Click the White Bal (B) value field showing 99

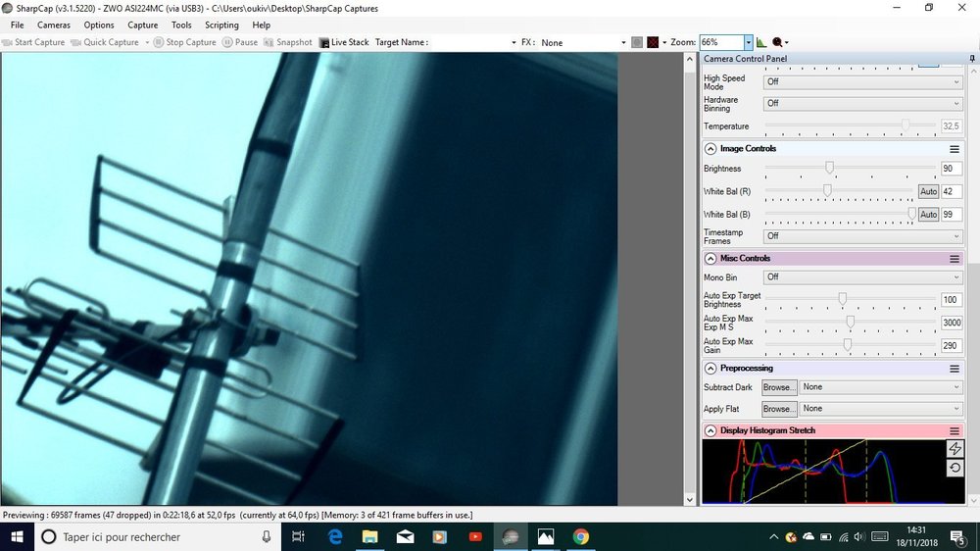[951, 215]
